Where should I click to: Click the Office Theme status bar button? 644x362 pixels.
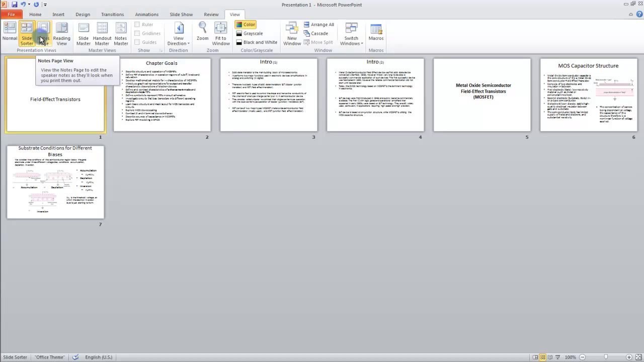(x=50, y=357)
